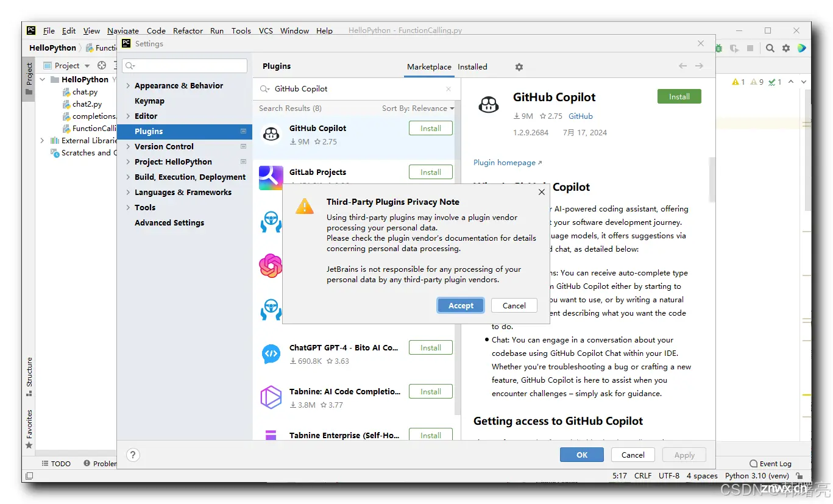Click OK in the Settings dialog

pyautogui.click(x=582, y=455)
